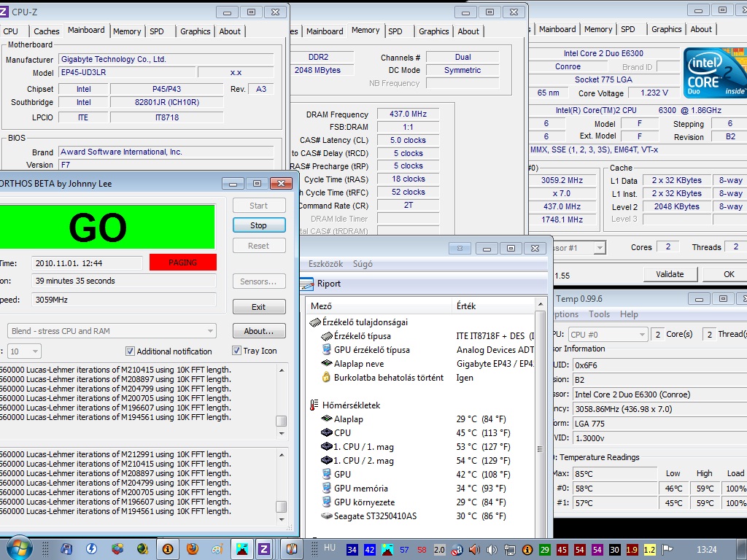Viewport: 747px width, 560px height.
Task: Toggle the Tray Icon checkbox in Orthos
Action: tap(236, 351)
